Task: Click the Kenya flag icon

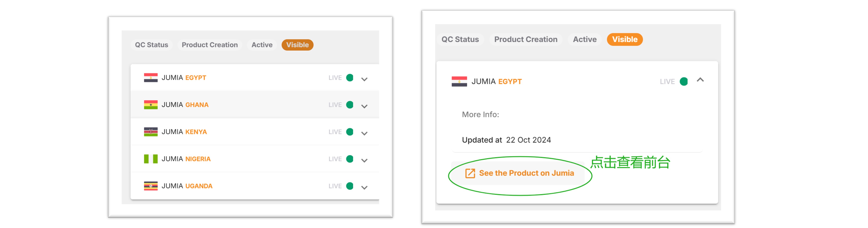Action: (x=151, y=132)
